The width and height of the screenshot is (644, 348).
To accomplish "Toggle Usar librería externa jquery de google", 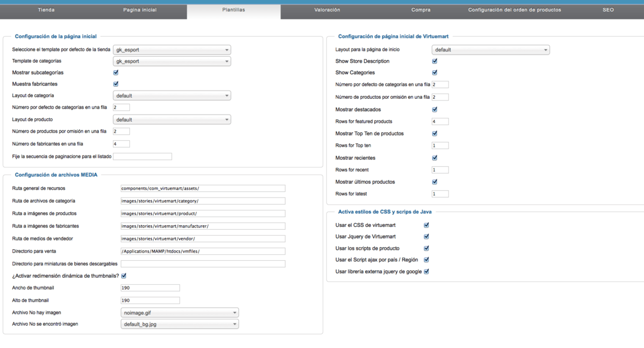I will click(426, 271).
